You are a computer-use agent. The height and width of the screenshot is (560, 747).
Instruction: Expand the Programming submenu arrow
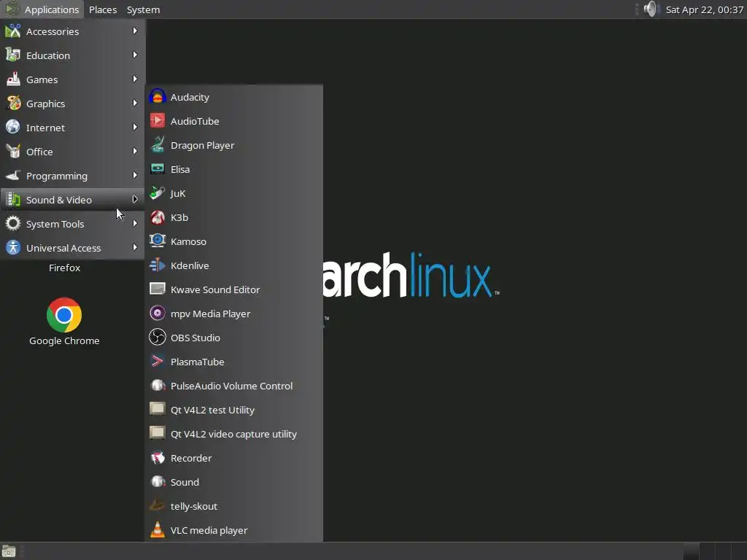point(135,175)
